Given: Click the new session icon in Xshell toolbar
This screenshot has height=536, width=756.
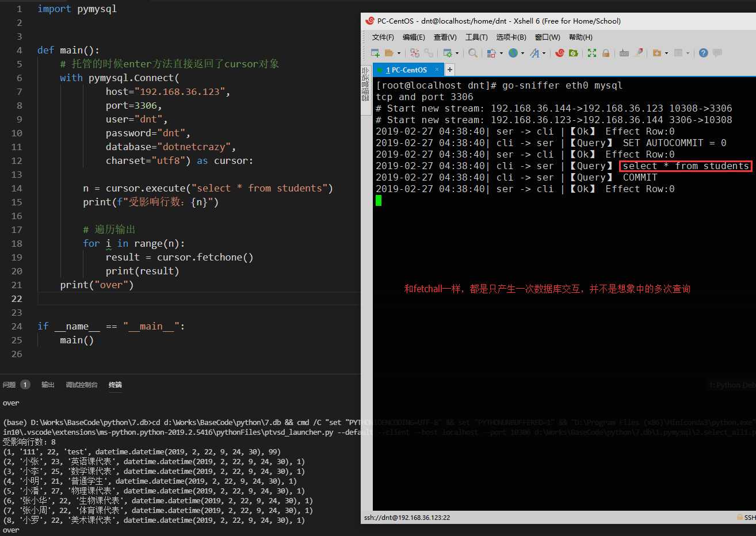Looking at the screenshot, I should [x=375, y=53].
